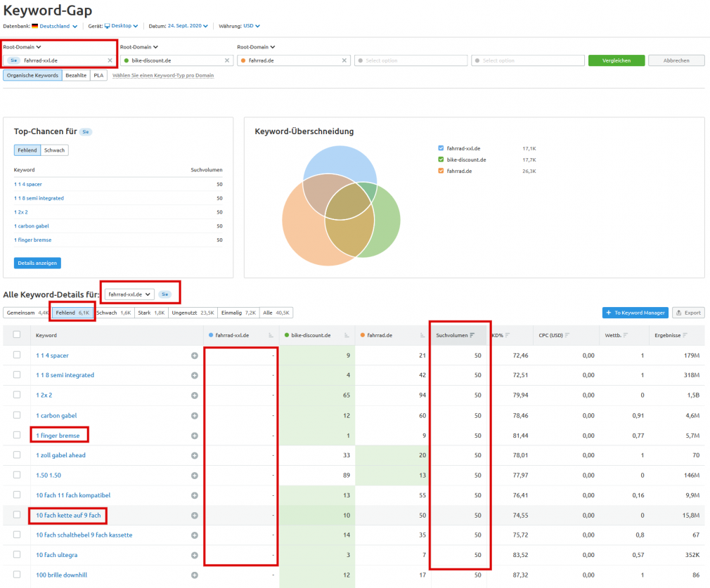Click plus icon for '1 carbon gabel'
Screen dimensions: 710x588
point(194,416)
